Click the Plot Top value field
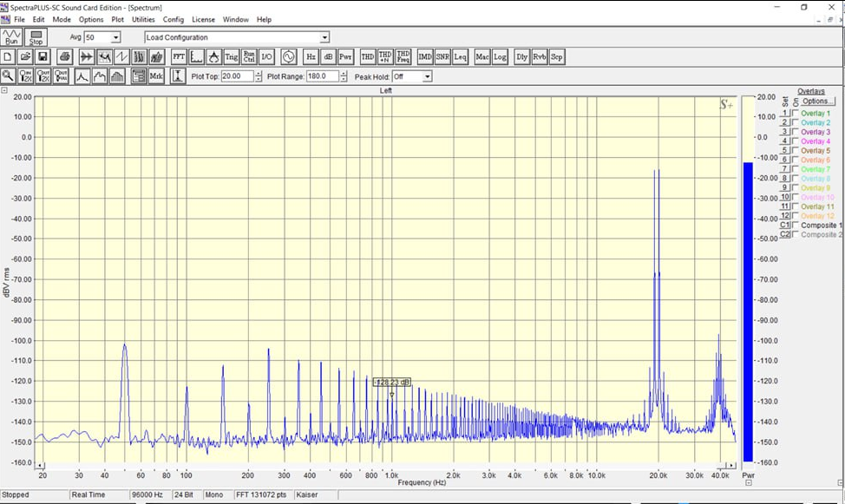The image size is (845, 504). point(238,76)
